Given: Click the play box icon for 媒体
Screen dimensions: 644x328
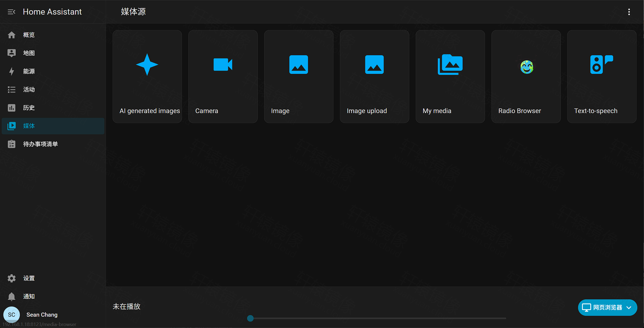Looking at the screenshot, I should point(12,126).
